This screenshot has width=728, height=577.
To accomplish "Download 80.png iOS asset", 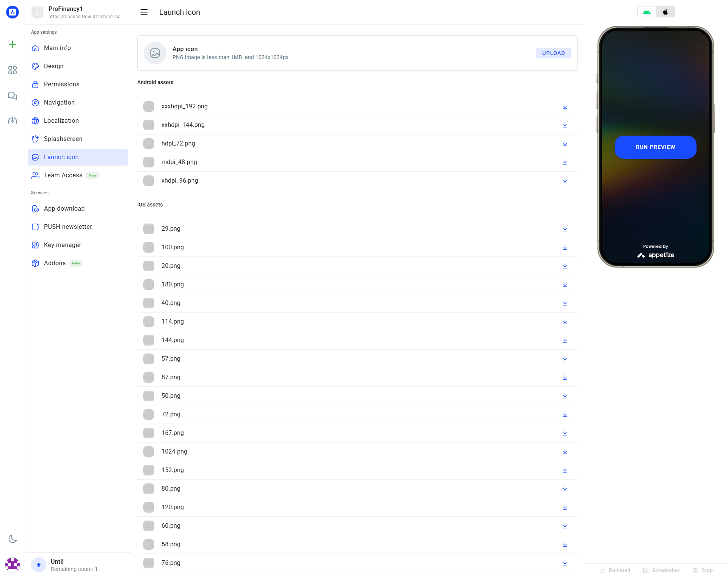I will click(x=565, y=489).
